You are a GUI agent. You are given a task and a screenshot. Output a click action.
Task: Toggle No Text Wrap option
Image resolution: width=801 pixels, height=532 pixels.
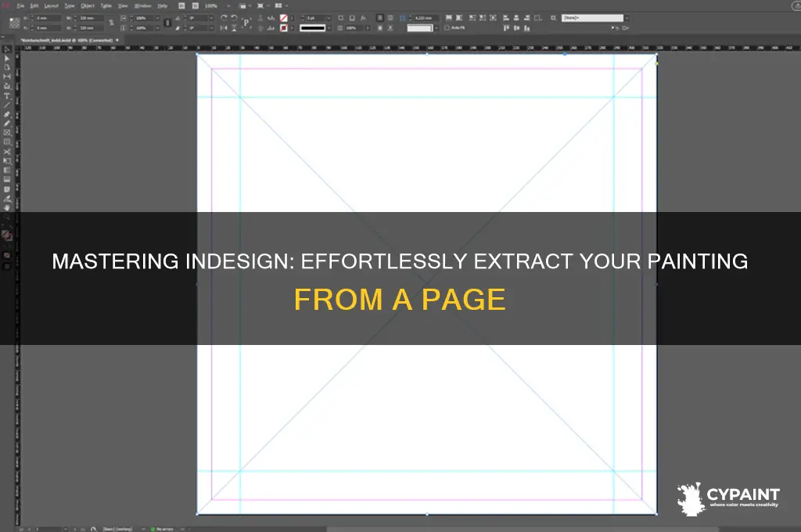click(379, 18)
